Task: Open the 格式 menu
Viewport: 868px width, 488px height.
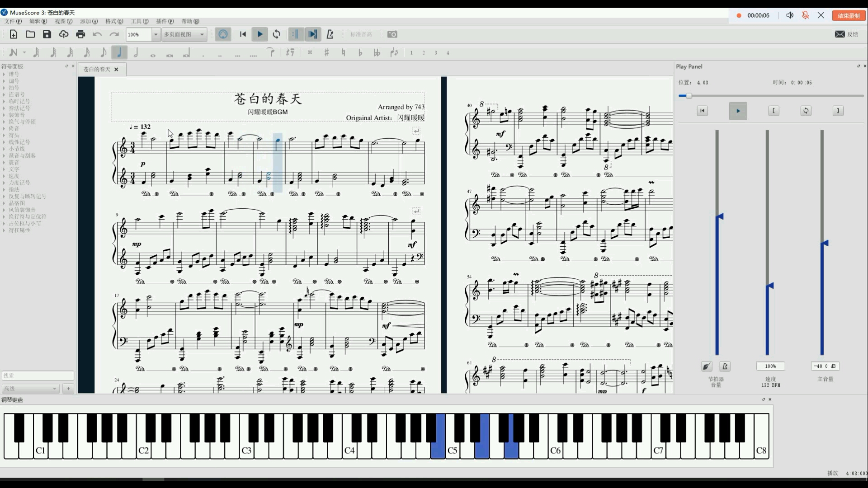Action: 114,21
